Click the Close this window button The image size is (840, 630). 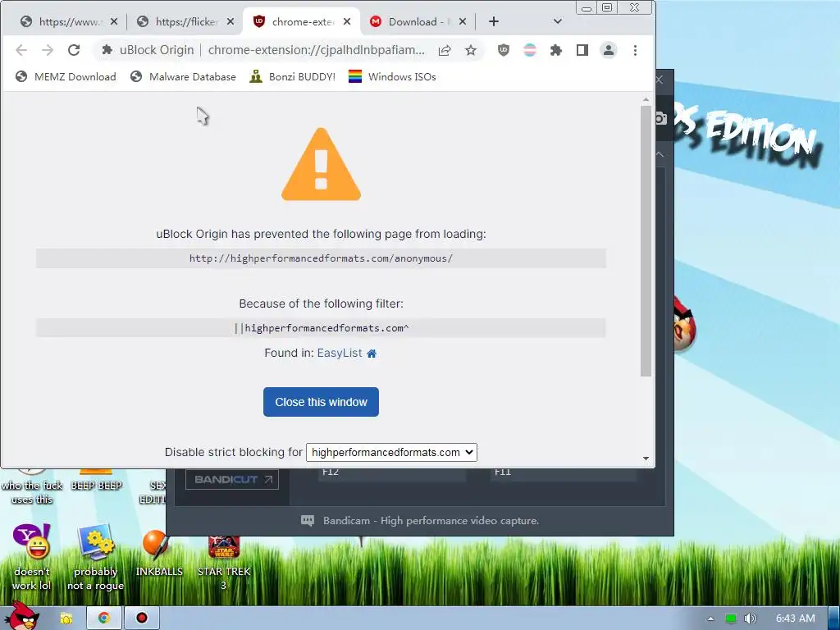[321, 402]
